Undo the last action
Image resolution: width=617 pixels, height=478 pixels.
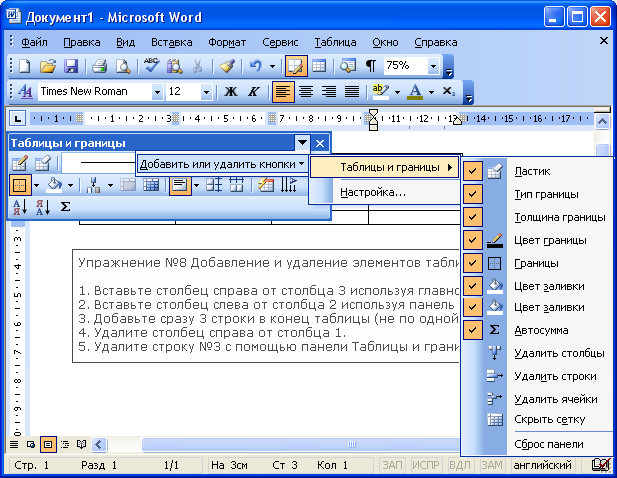tap(255, 66)
